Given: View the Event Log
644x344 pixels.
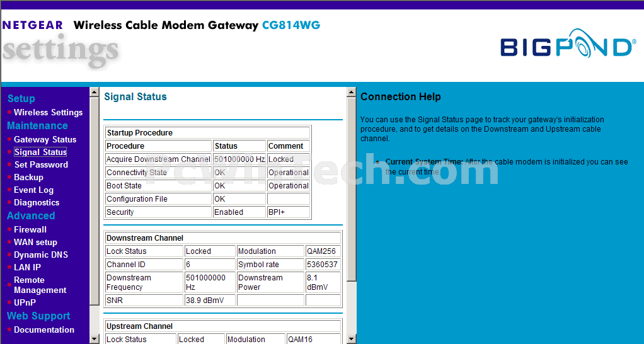Looking at the screenshot, I should point(33,190).
